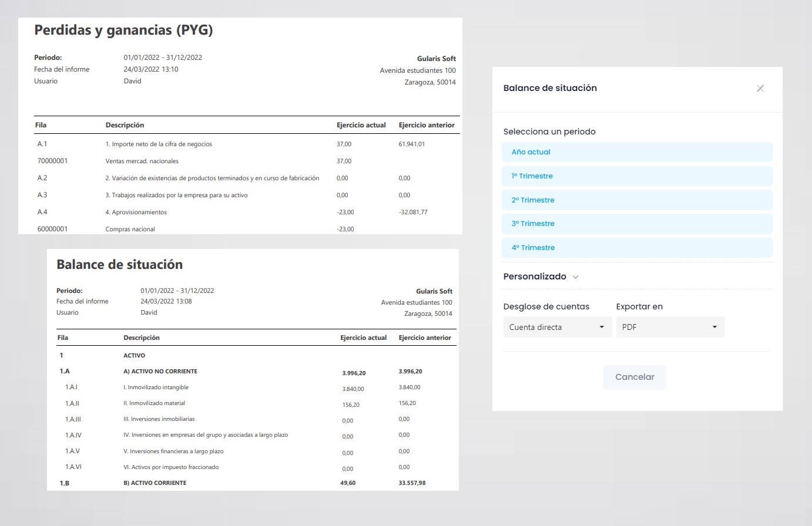Click the Descripción header in PYG report
812x526 pixels.
(125, 125)
